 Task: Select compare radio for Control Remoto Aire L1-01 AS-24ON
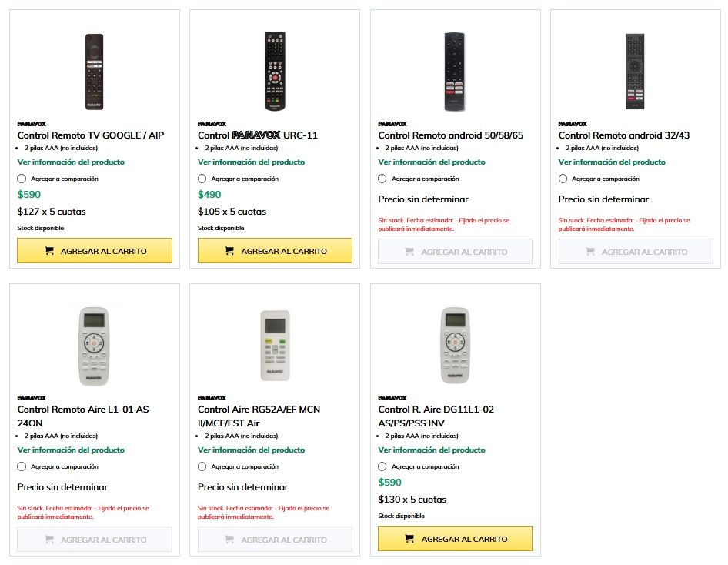(22, 466)
